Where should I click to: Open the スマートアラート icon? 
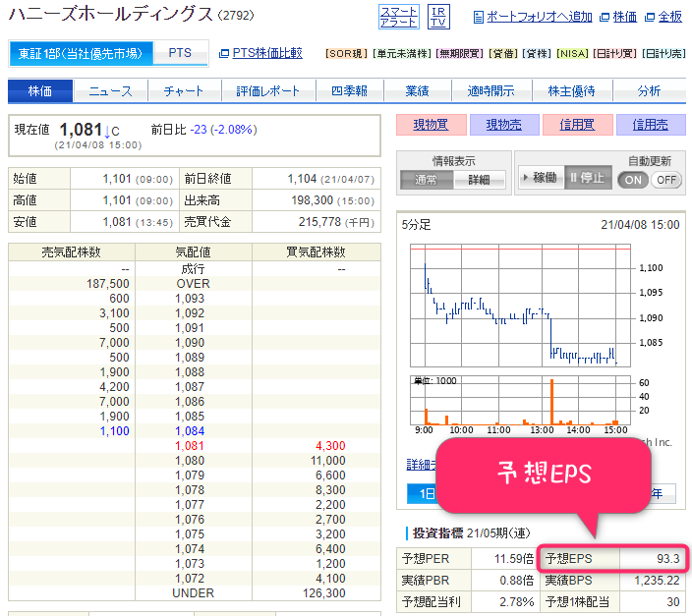pyautogui.click(x=399, y=17)
